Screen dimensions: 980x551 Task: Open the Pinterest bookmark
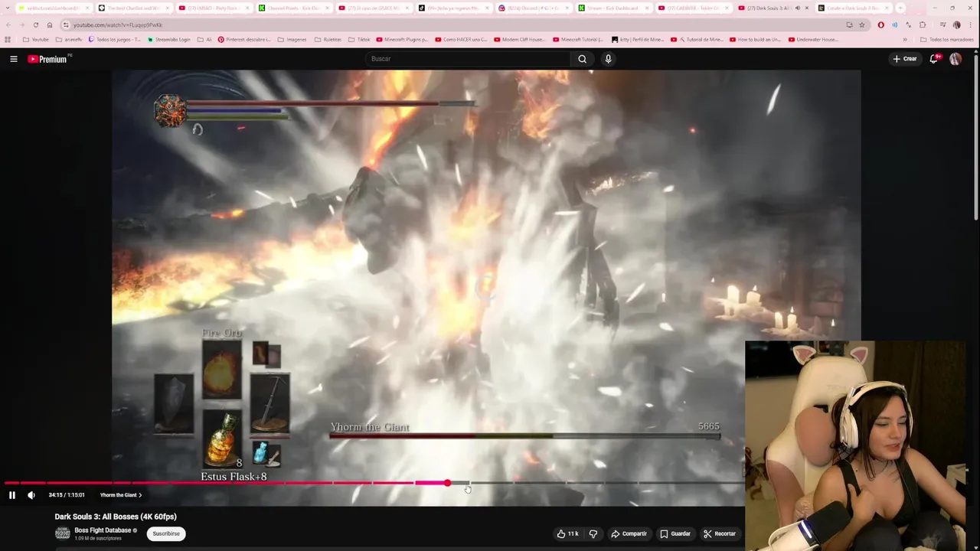click(x=244, y=39)
